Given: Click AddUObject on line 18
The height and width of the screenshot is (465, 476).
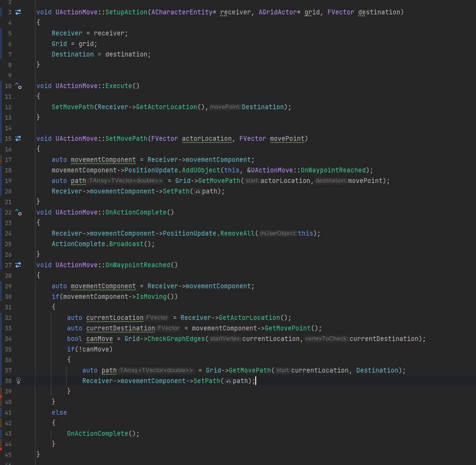Looking at the screenshot, I should click(201, 170).
